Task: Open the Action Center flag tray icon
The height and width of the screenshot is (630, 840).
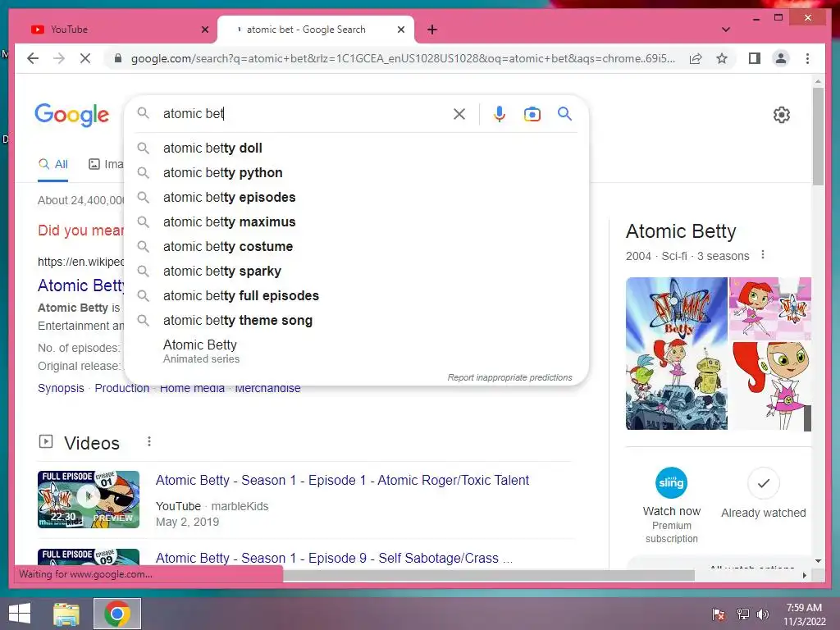Action: coord(719,614)
